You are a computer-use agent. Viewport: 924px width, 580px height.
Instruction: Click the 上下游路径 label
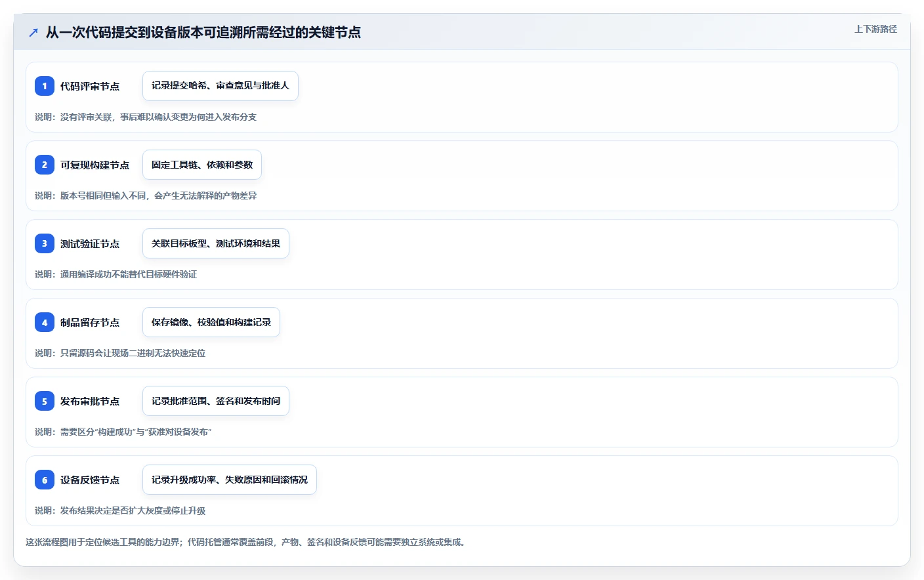tap(875, 29)
